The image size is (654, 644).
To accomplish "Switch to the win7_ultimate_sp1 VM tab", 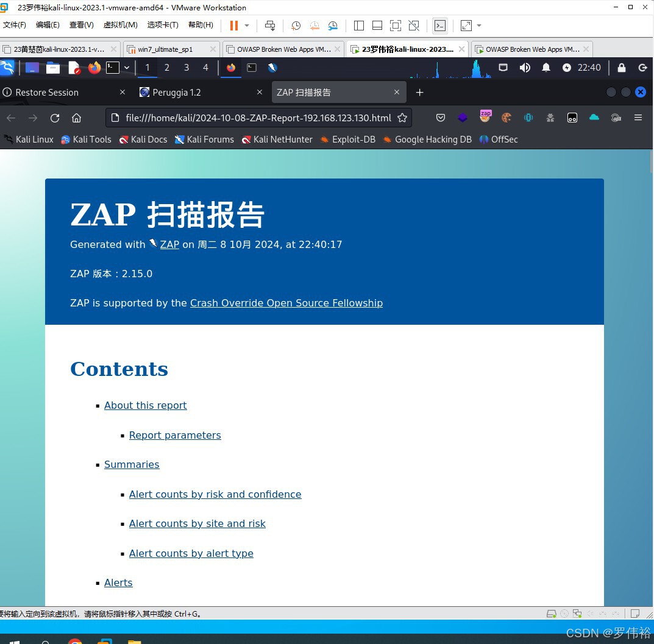I will coord(171,49).
